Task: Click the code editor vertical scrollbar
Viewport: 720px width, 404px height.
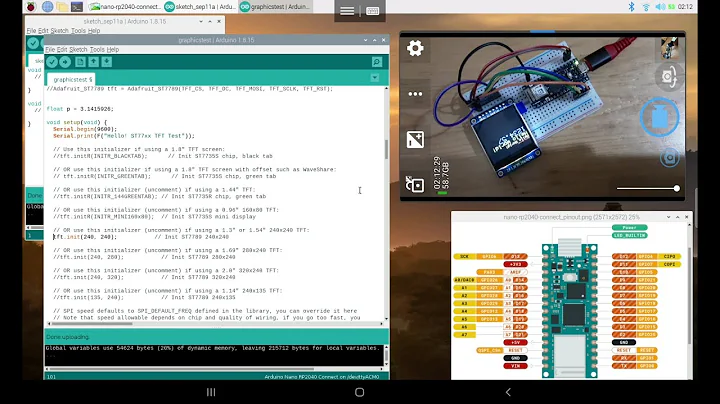Action: click(386, 149)
